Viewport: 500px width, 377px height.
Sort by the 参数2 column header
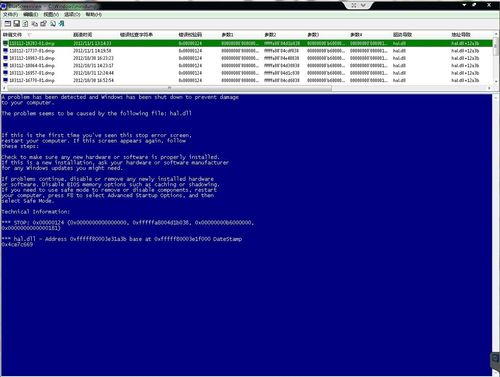(x=284, y=35)
